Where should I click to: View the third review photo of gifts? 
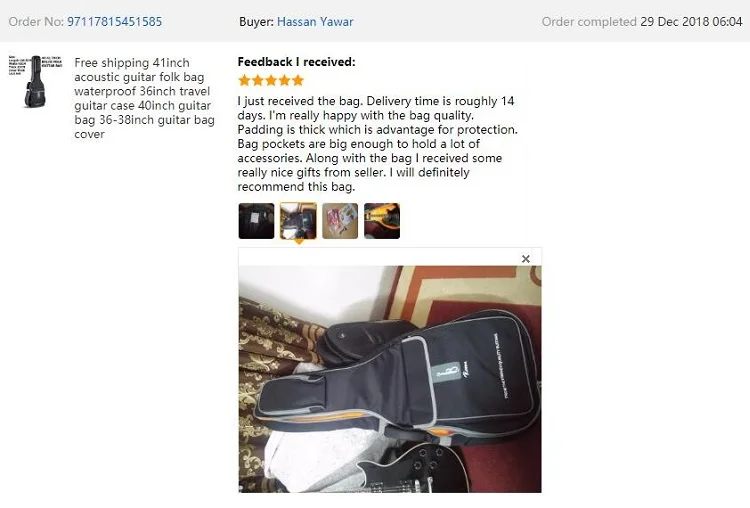tap(340, 221)
